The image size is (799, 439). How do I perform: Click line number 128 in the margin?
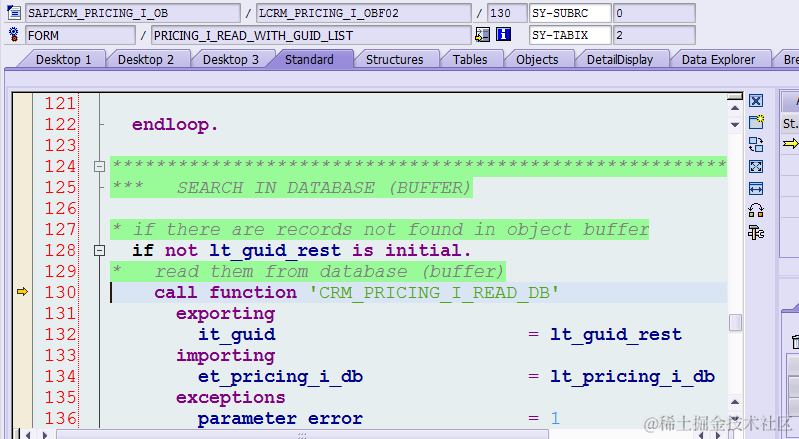click(x=60, y=250)
